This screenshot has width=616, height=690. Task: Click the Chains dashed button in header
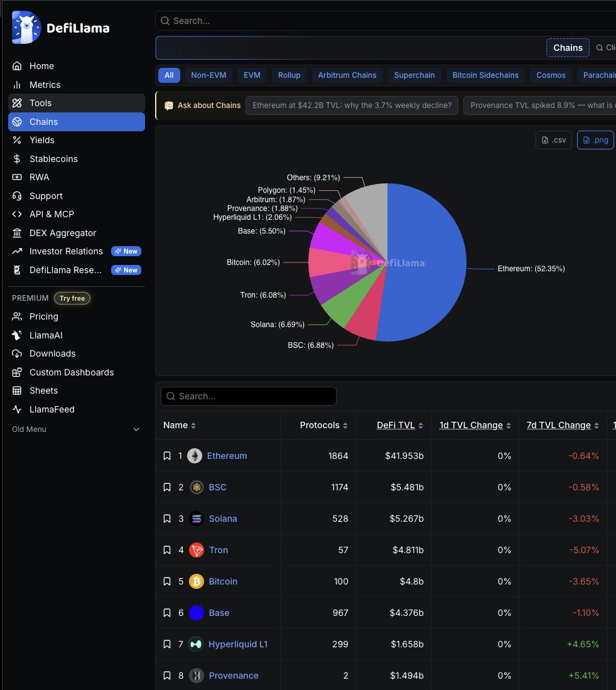(x=568, y=48)
